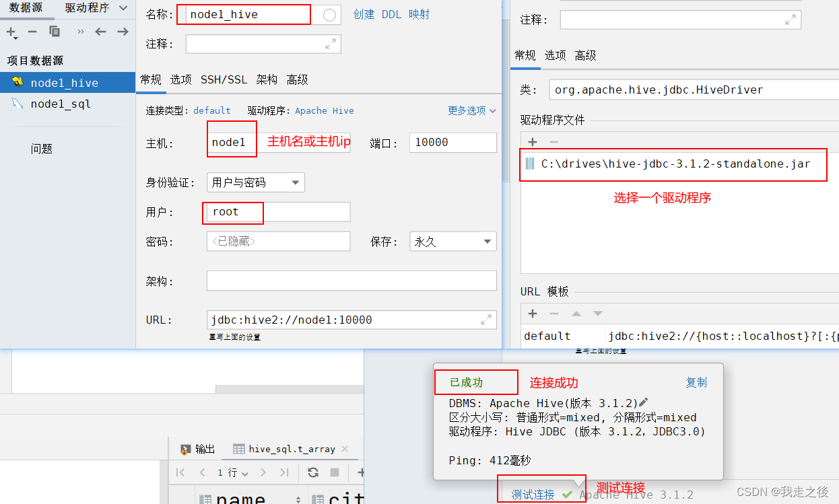
Task: Expand the driver panel 注释 field
Action: tap(791, 20)
